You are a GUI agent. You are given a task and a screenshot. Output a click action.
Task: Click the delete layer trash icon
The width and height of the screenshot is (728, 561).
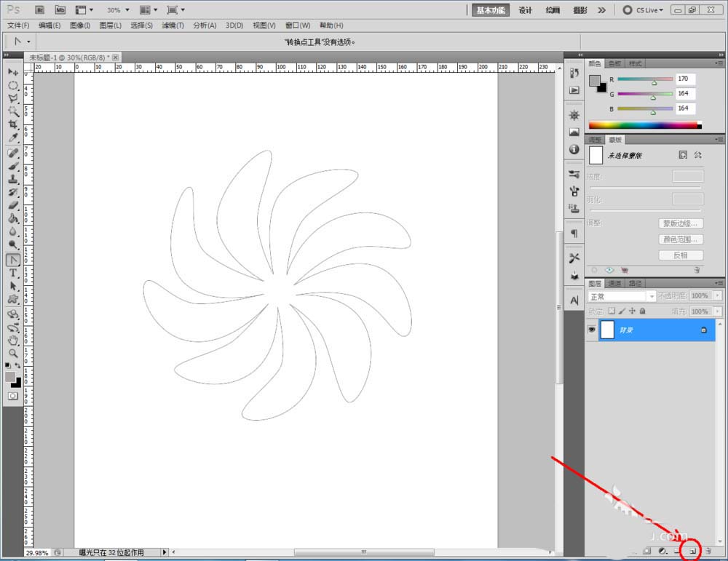click(x=707, y=552)
